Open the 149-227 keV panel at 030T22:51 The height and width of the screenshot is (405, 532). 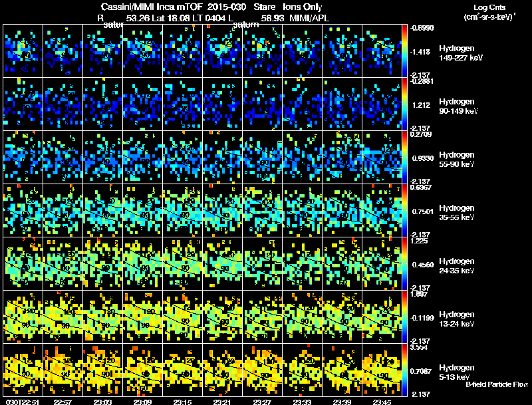click(x=23, y=51)
